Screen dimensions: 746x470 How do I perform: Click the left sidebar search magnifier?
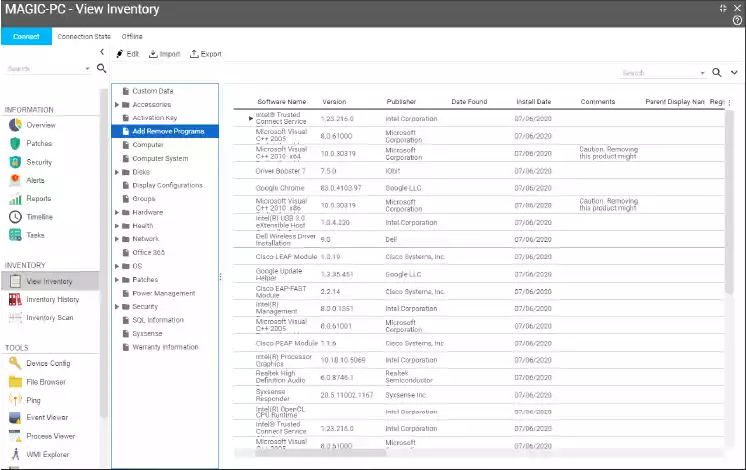click(101, 69)
